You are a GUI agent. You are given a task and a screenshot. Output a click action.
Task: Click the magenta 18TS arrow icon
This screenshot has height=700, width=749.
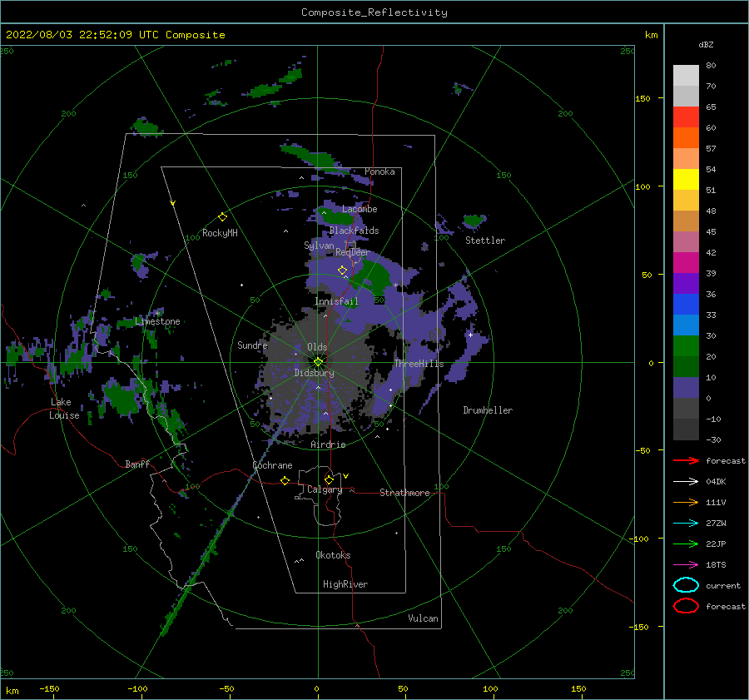tap(686, 565)
